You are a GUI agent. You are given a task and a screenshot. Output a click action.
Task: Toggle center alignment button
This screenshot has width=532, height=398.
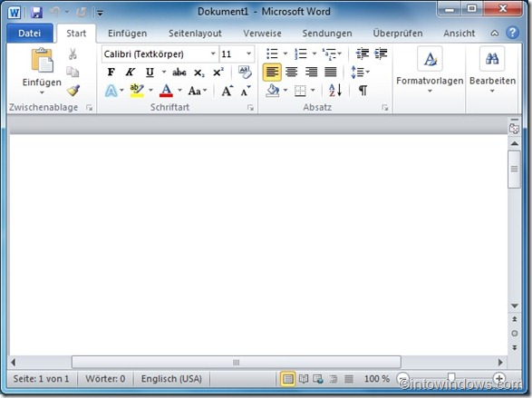pyautogui.click(x=292, y=73)
